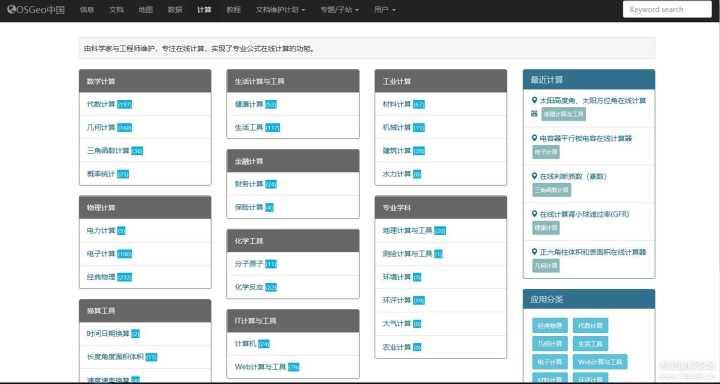Open 分子原子 category
Screen dimensions: 720x384
[x=249, y=264]
